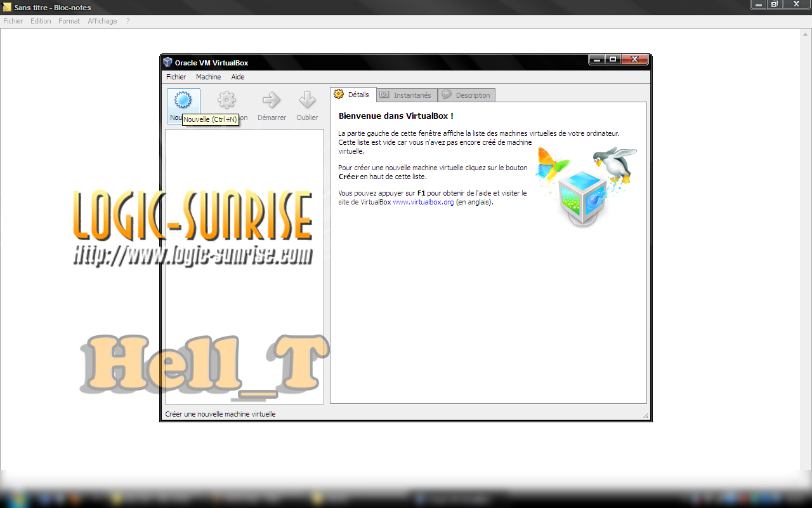
Task: Open the Aide menu in VirtualBox
Action: tap(237, 77)
